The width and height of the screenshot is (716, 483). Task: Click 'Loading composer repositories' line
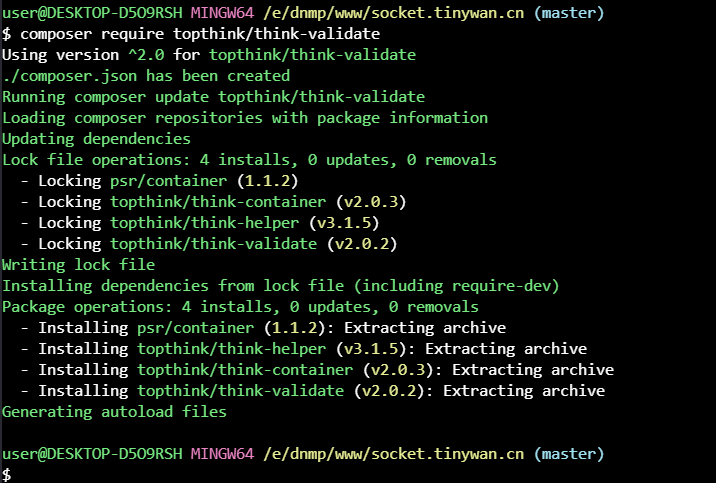tap(245, 118)
